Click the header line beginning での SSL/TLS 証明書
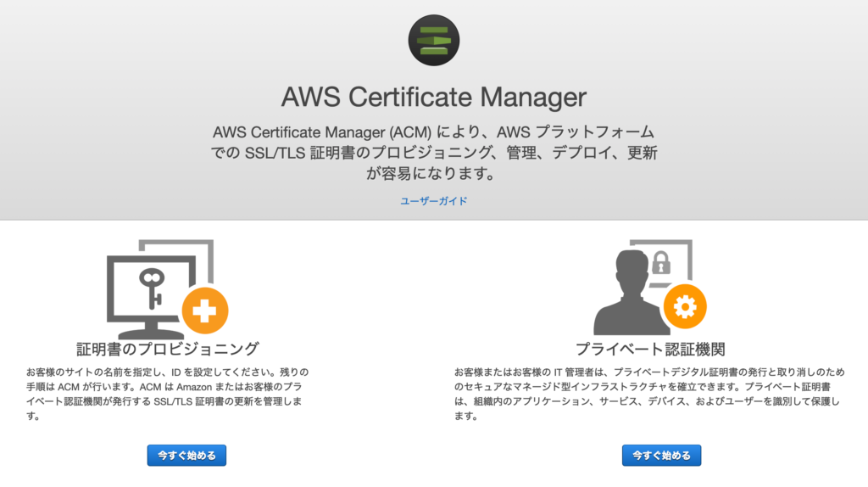The image size is (868, 487). [x=433, y=153]
